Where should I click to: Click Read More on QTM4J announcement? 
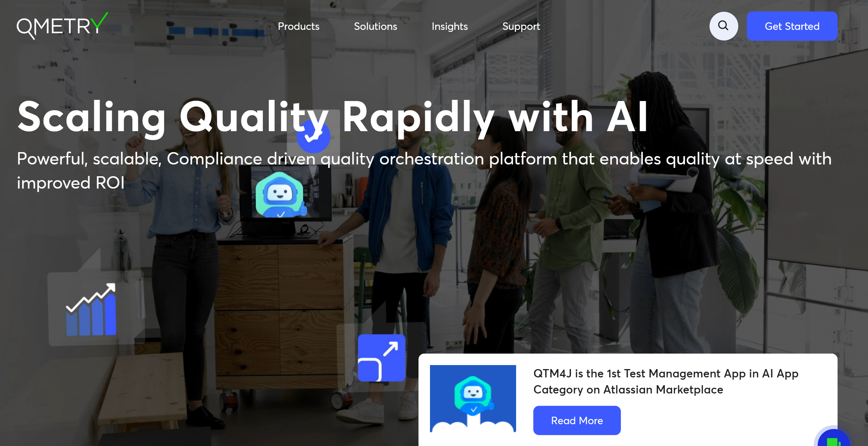pyautogui.click(x=577, y=420)
